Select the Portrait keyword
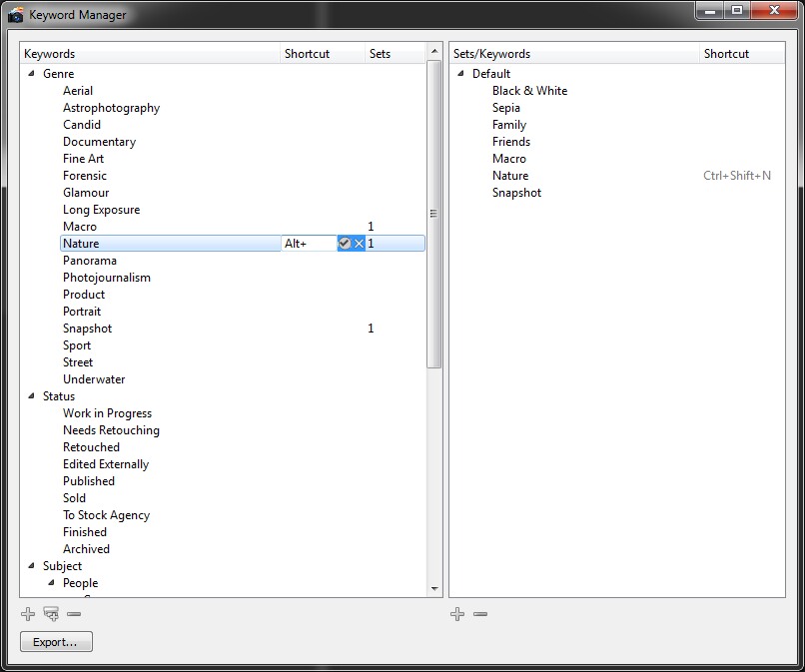Image resolution: width=805 pixels, height=672 pixels. pyautogui.click(x=82, y=312)
